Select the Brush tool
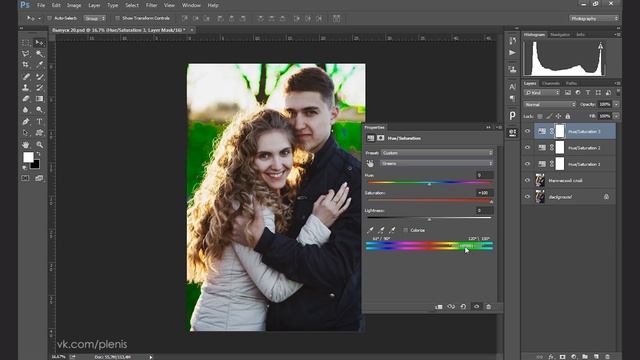 point(39,76)
